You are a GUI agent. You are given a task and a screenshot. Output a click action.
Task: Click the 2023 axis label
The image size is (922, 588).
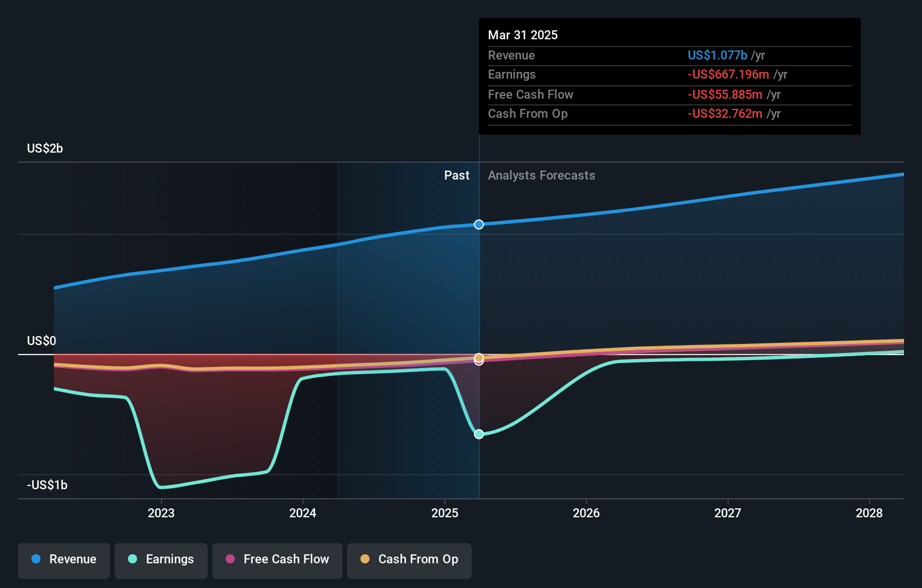click(161, 513)
